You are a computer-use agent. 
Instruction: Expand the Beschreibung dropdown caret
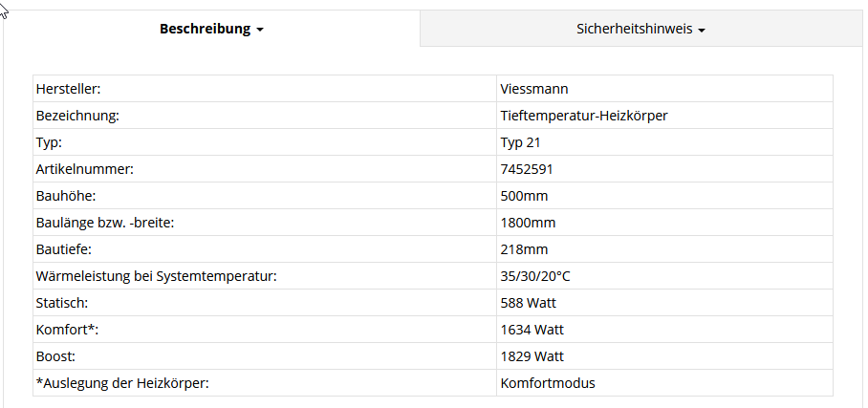pos(260,31)
